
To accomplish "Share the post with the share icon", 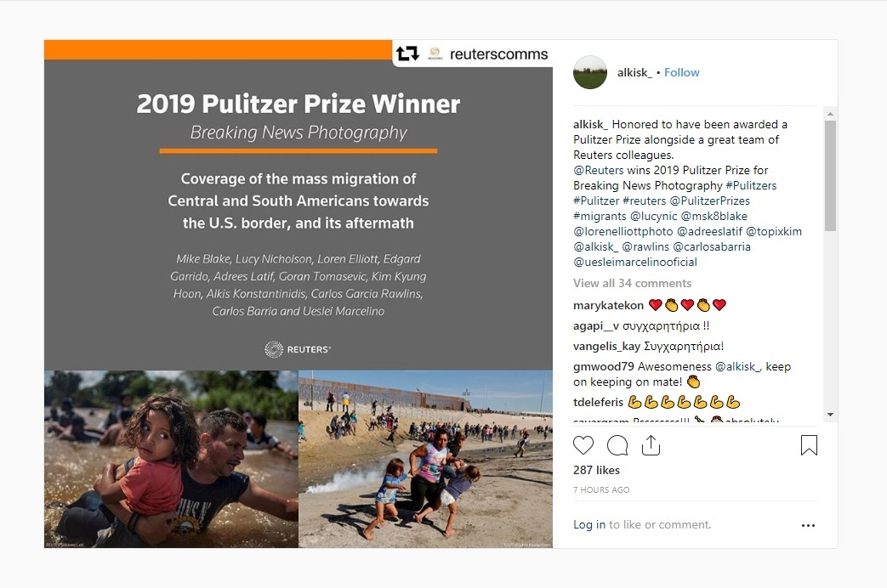I will click(x=651, y=445).
